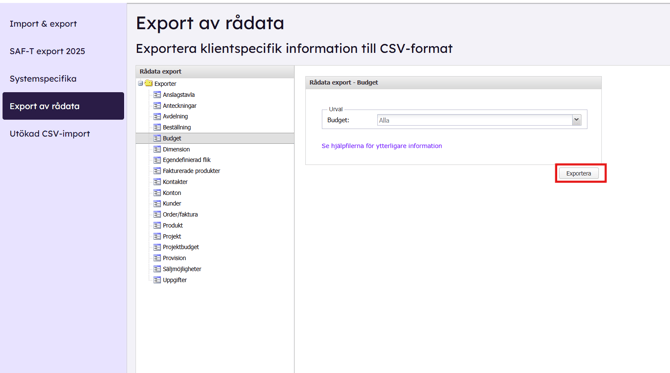Choose Avdelning in the export list

pyautogui.click(x=175, y=116)
